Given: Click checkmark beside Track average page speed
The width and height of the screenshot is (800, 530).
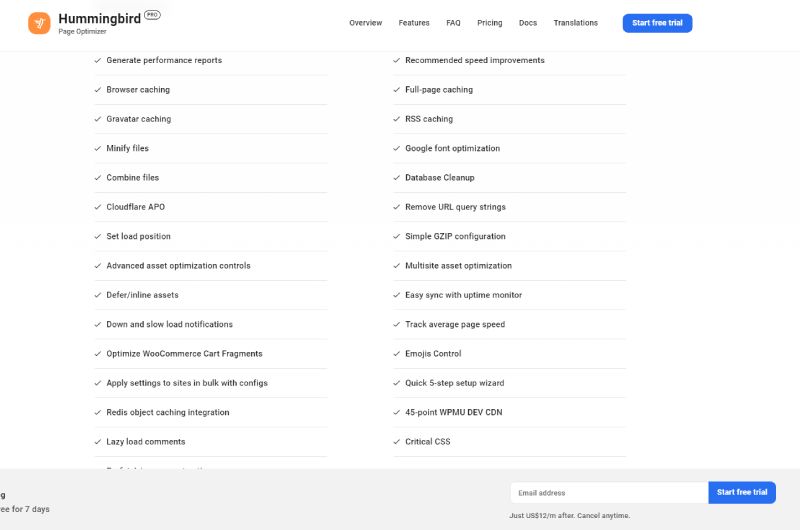Looking at the screenshot, I should (396, 324).
